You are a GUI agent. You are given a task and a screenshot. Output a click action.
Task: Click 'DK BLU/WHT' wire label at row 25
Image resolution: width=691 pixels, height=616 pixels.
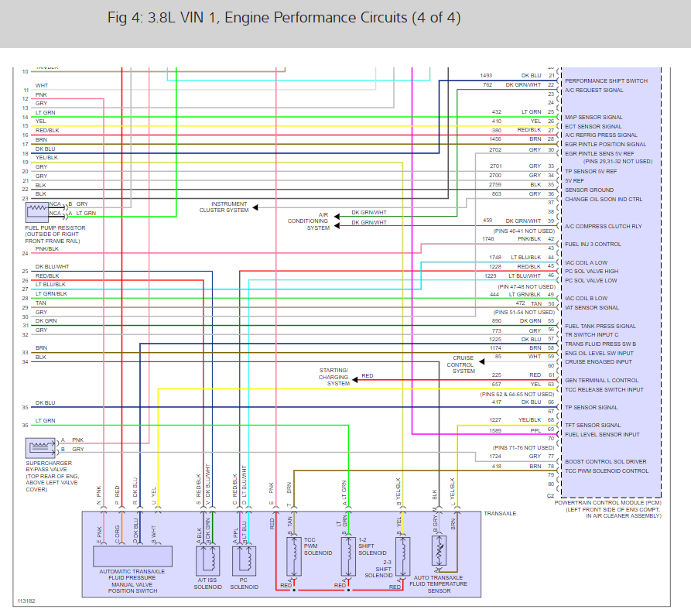coord(52,267)
